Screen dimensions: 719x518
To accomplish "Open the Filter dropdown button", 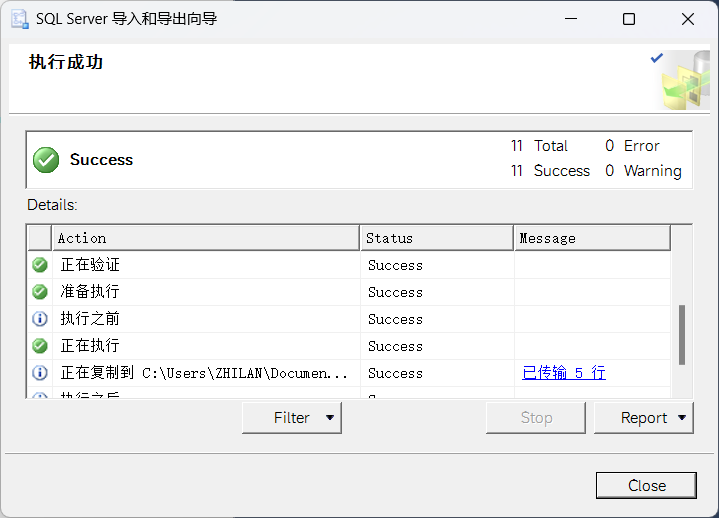I will click(292, 418).
